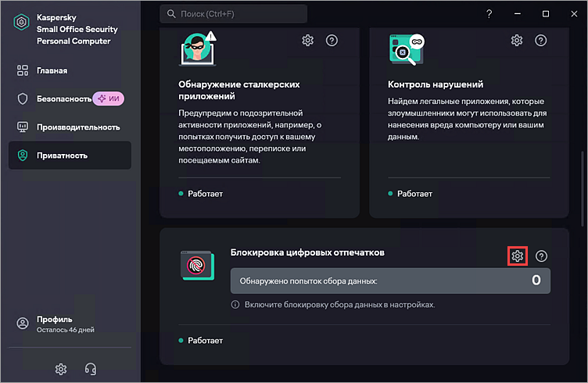Click the Главная grid icon
This screenshot has height=383, width=588.
pyautogui.click(x=23, y=70)
